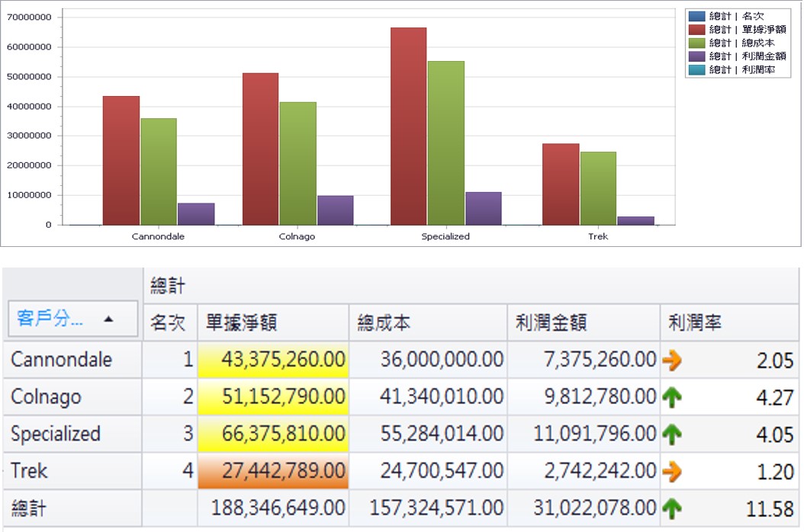
Task: Click the 利潤金額 column header
Action: click(x=584, y=322)
